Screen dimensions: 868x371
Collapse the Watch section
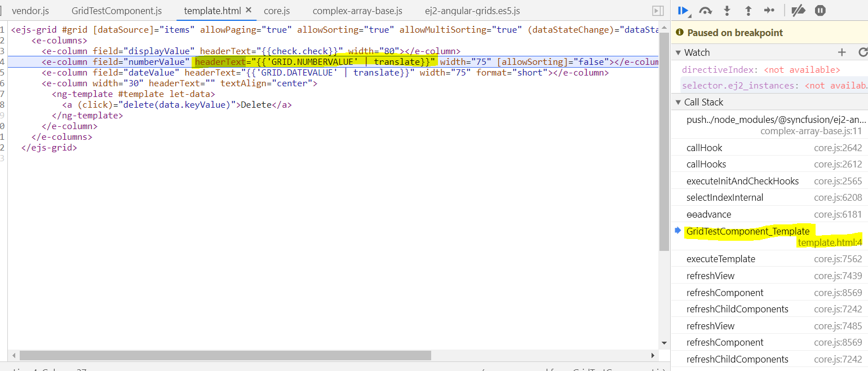[x=678, y=52]
